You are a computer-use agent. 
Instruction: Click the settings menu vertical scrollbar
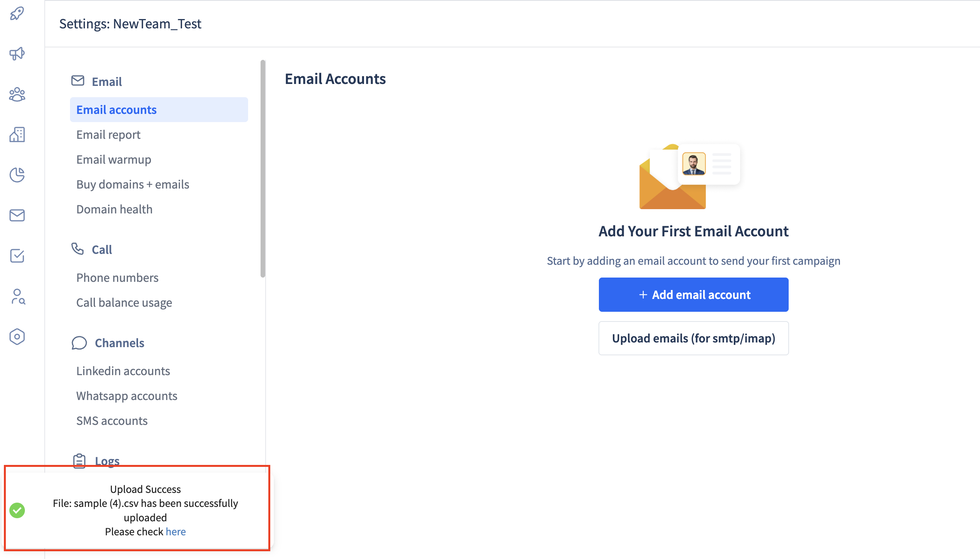(x=263, y=169)
